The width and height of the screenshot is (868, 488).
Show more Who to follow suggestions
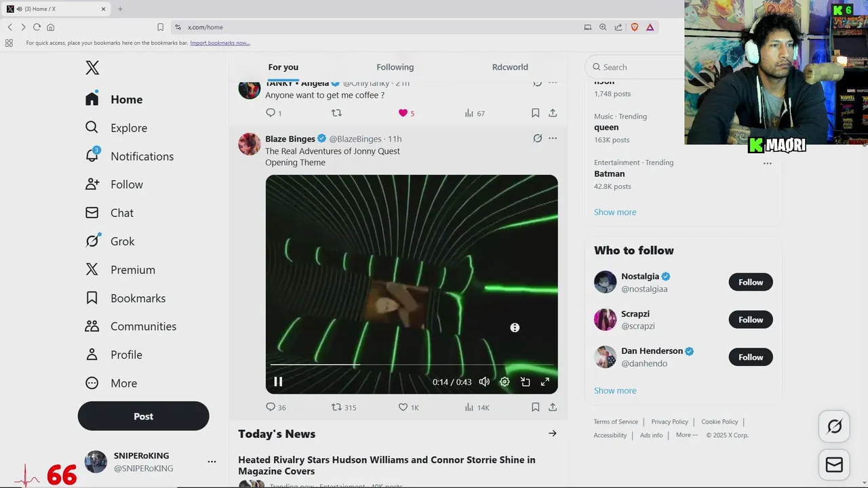(x=615, y=390)
